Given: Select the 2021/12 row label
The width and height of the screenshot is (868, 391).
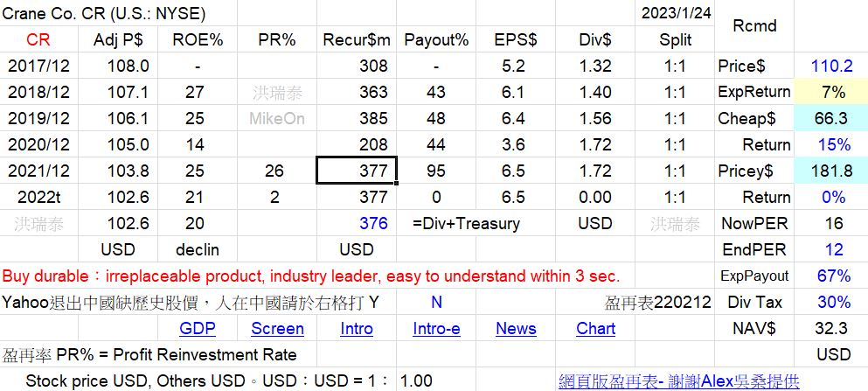Looking at the screenshot, I should point(38,171).
